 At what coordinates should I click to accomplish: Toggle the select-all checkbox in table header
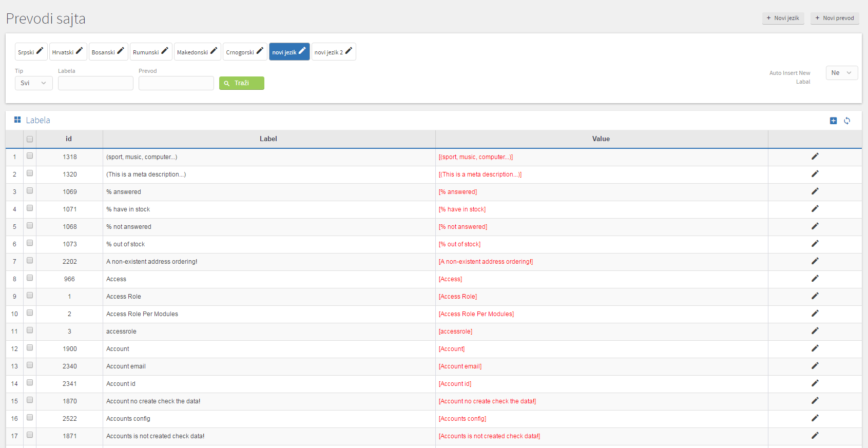pos(30,139)
